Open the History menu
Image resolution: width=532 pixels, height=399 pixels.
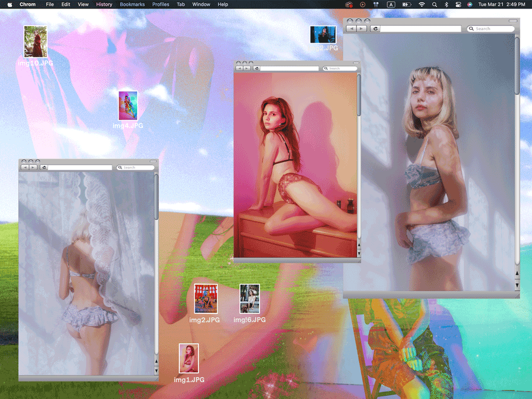104,4
